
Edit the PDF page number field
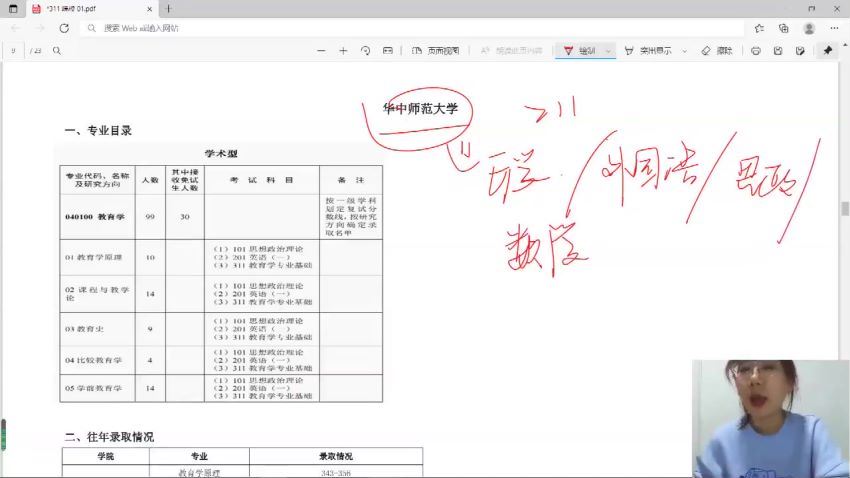point(14,50)
